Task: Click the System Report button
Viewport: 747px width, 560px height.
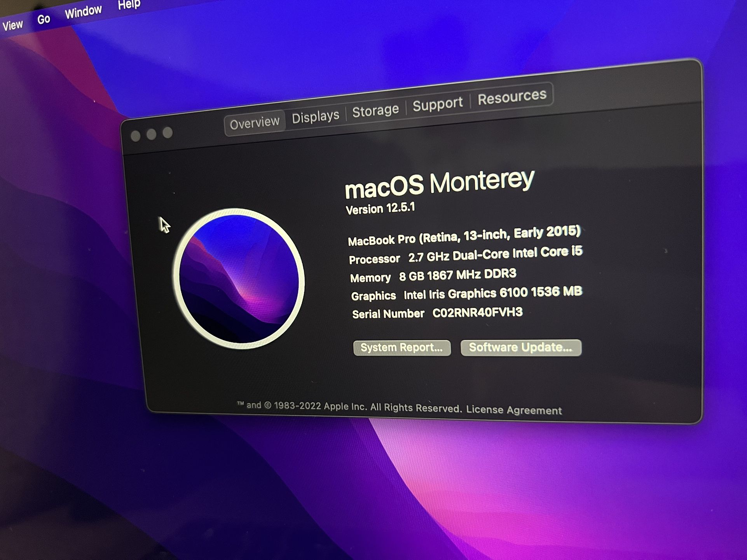Action: tap(402, 348)
